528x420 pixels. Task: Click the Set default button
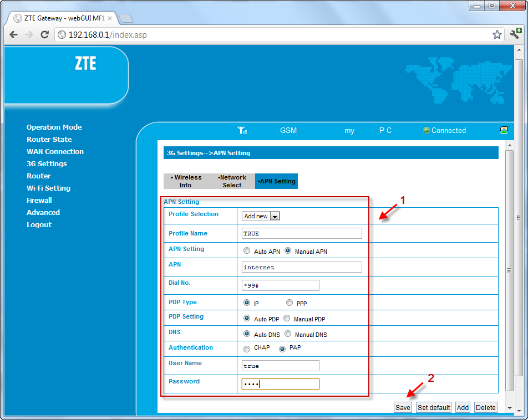point(434,407)
